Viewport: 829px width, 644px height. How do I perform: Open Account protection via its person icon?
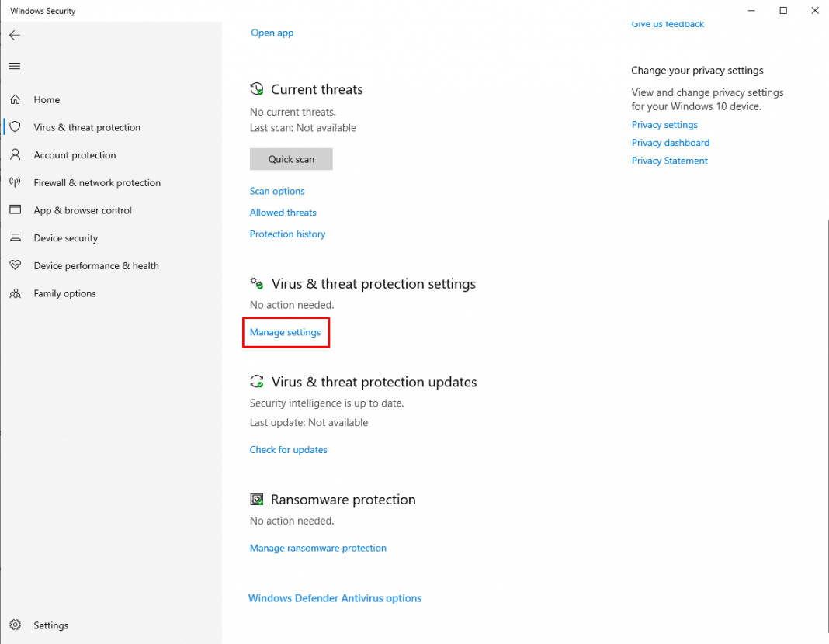(16, 154)
